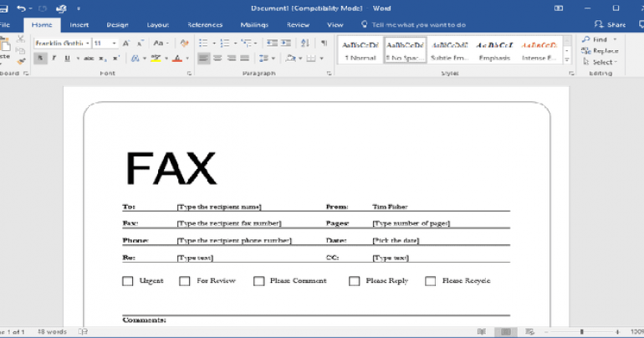Click the recipient name placeholder

point(219,207)
